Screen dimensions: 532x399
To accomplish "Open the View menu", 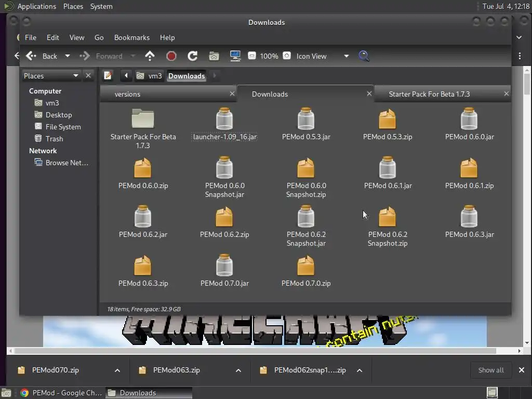I will 77,37.
